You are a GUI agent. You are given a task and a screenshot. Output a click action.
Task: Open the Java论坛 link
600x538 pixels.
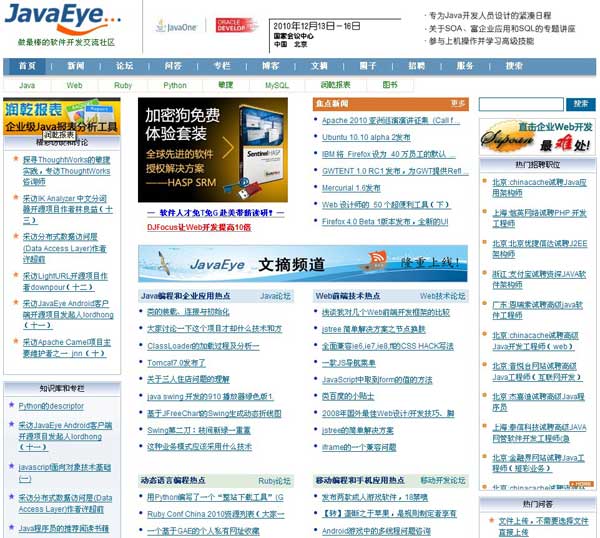pyautogui.click(x=275, y=296)
